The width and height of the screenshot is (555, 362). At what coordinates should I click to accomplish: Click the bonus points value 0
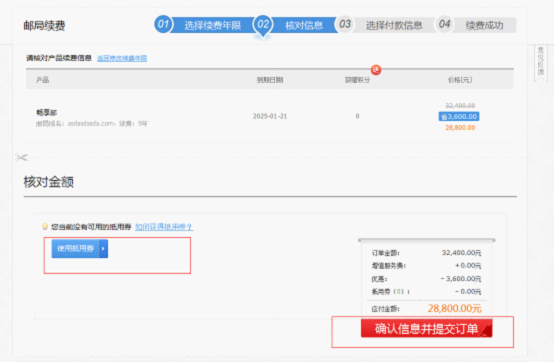click(x=357, y=116)
